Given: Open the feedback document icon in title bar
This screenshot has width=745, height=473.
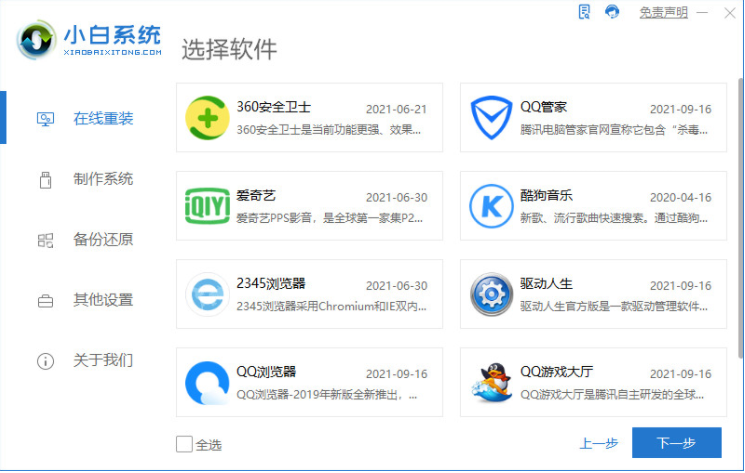Looking at the screenshot, I should [x=584, y=11].
